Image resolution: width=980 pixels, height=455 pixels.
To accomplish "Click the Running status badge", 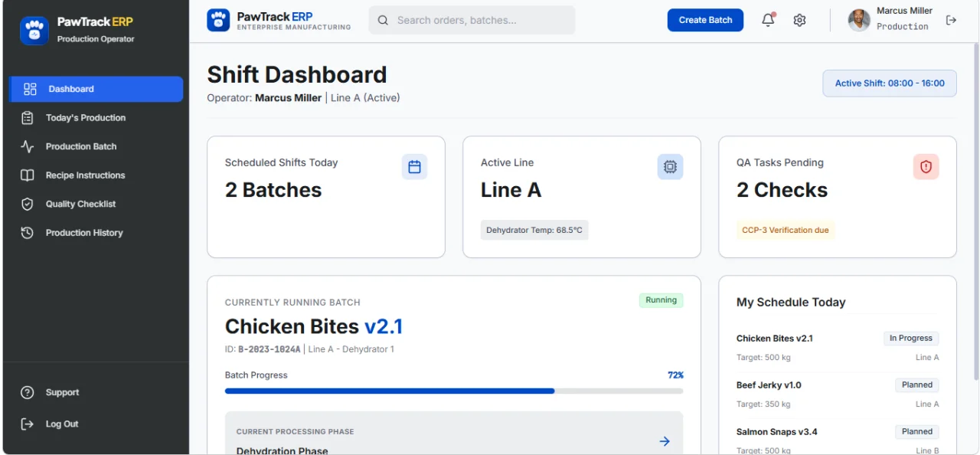I will (x=661, y=300).
